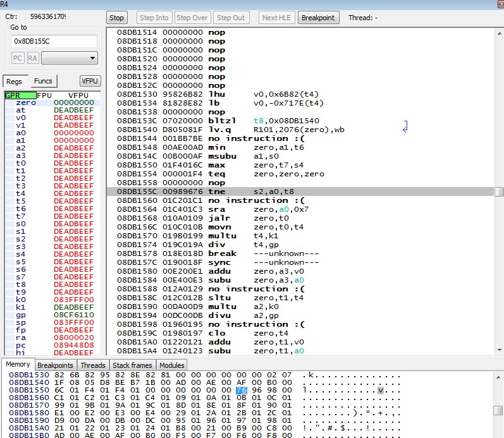
Task: Click the Go to address input field
Action: (53, 41)
